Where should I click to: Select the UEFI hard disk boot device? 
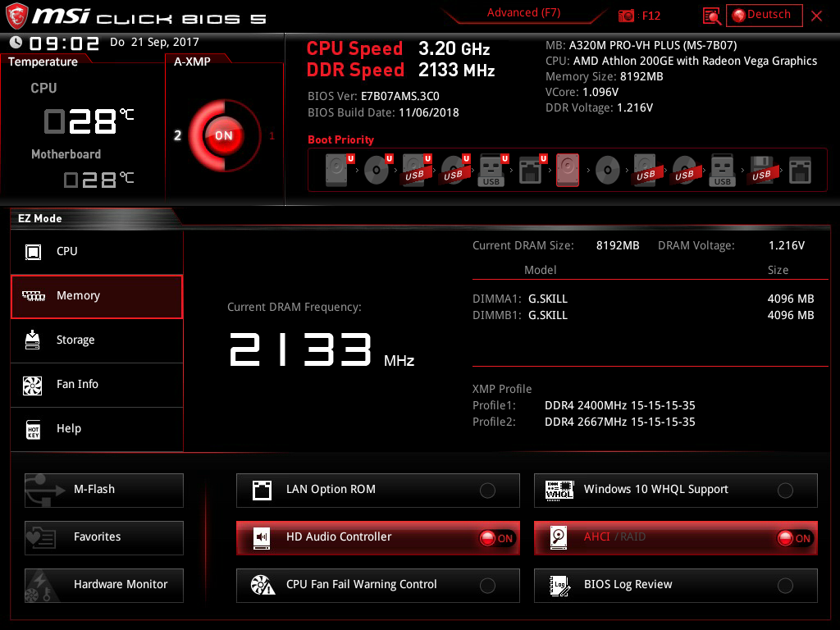338,170
